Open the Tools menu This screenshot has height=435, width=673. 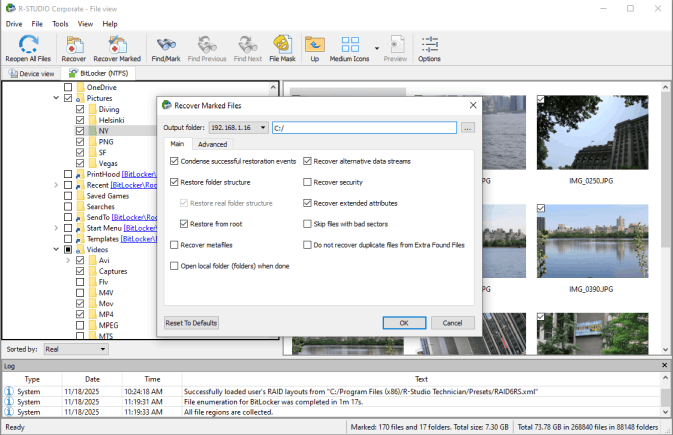(x=60, y=23)
